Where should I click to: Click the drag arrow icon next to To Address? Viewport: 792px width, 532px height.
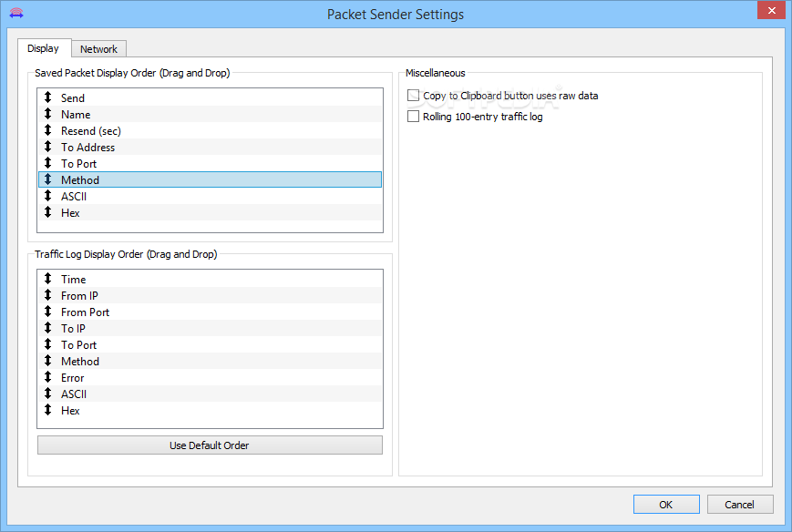[x=47, y=147]
